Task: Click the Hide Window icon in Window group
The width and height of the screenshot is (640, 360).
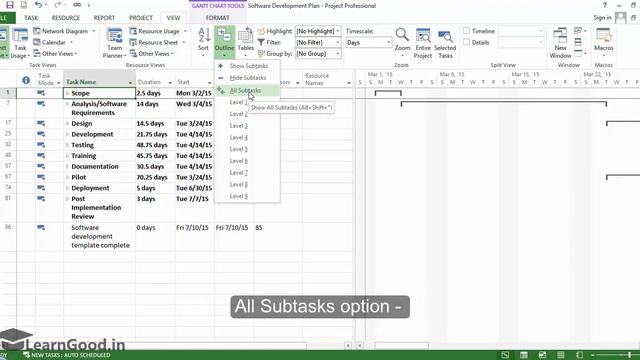Action: 578,53
